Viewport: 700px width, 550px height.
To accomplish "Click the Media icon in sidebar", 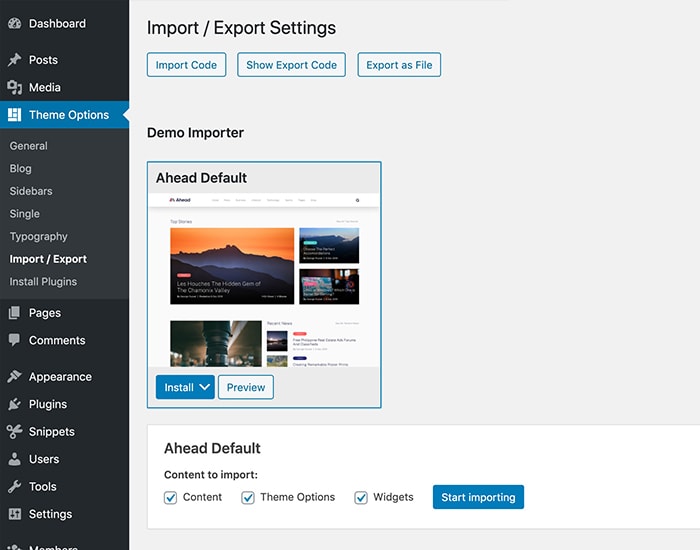I will [14, 88].
